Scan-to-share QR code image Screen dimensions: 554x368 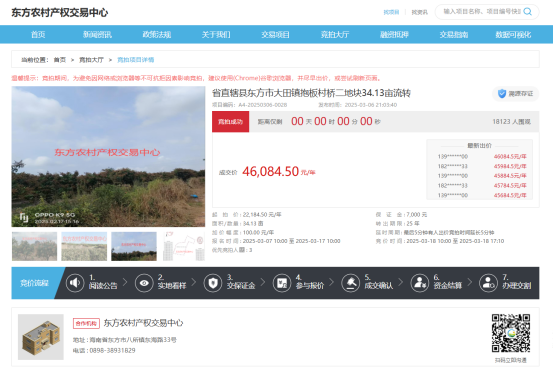pos(511,333)
